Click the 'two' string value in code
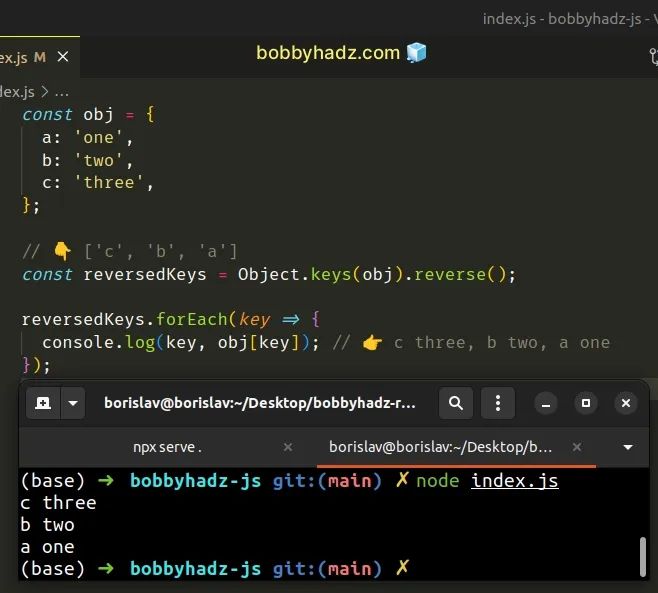Screen dimensions: 658x593 pos(98,160)
